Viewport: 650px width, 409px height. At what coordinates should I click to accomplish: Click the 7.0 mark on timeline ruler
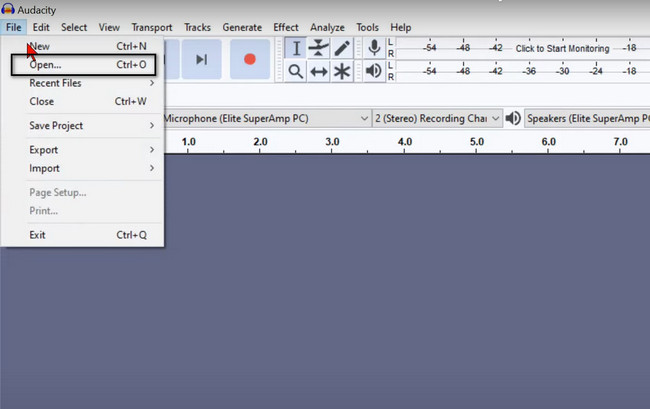point(621,142)
